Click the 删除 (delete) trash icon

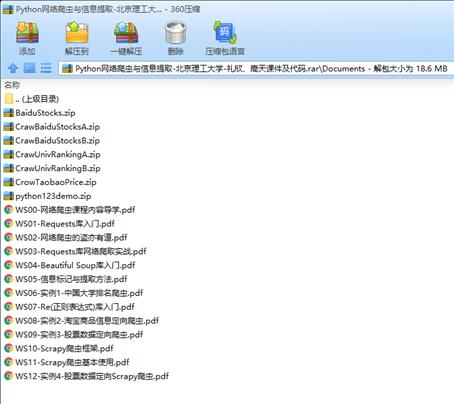[175, 38]
